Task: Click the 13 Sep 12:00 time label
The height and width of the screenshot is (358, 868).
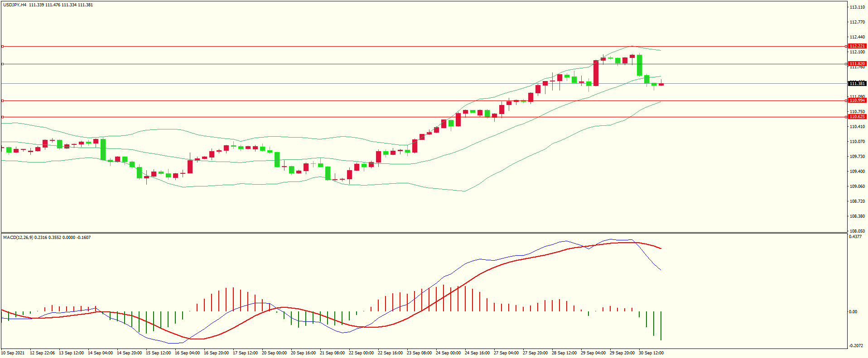Action: click(72, 353)
